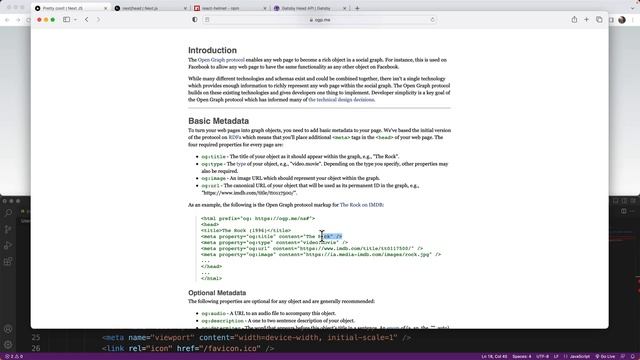Screen dimensions: 640x360
Task: Open the profile avatar in background browser
Action: point(622,20)
